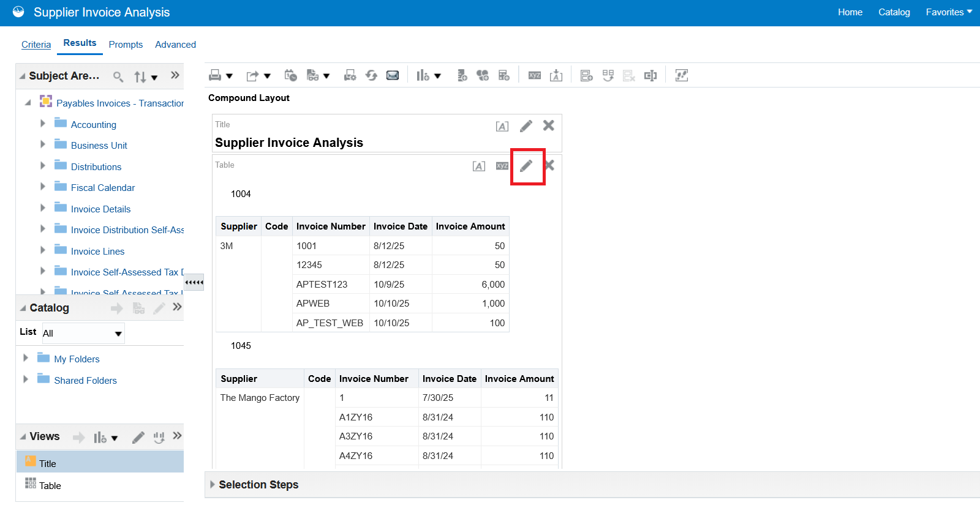The height and width of the screenshot is (508, 980).
Task: Click the print analysis icon in toolbar
Action: [215, 75]
